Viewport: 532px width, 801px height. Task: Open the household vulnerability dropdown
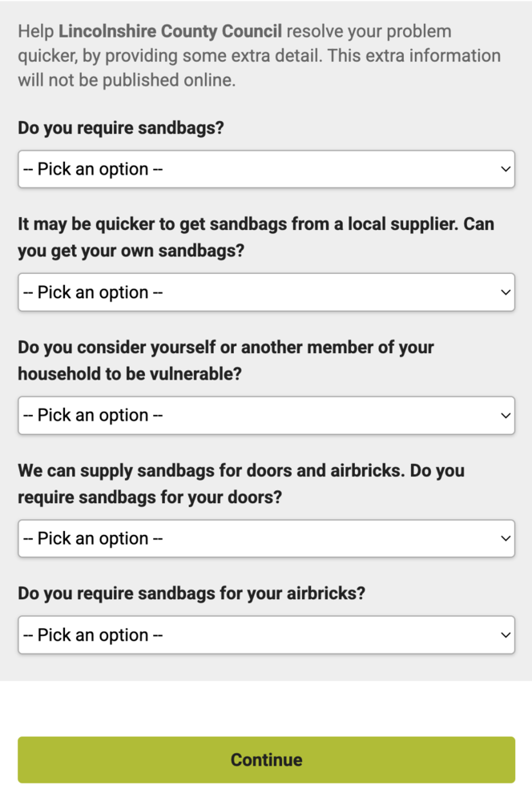tap(266, 415)
